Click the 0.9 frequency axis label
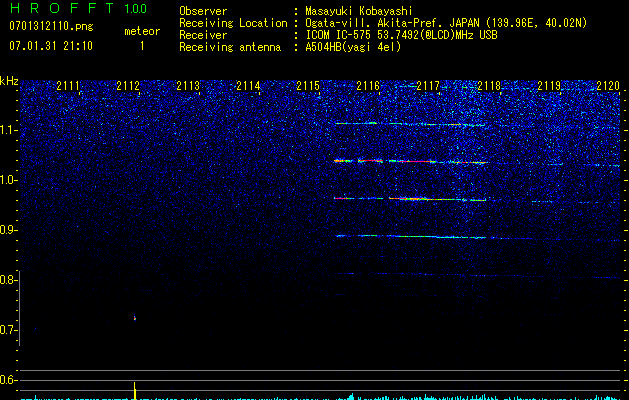 7,230
